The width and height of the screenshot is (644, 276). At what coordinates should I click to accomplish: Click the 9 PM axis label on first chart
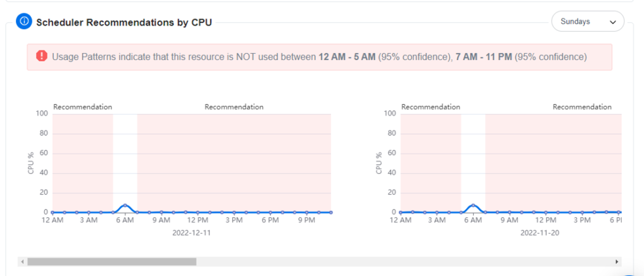tap(306, 220)
